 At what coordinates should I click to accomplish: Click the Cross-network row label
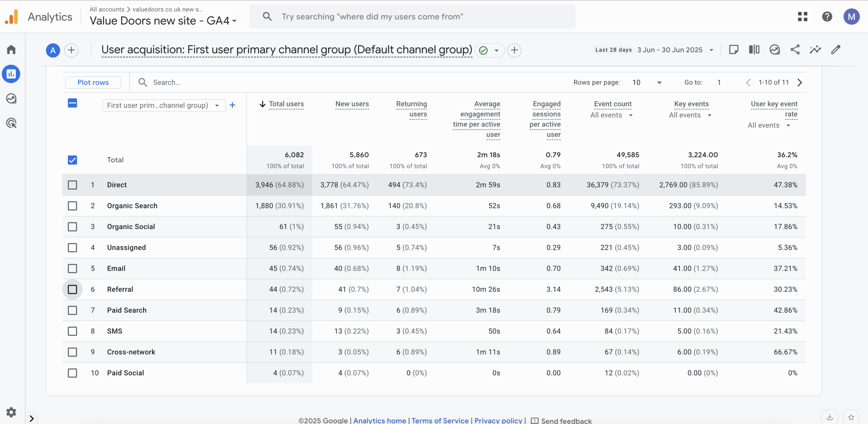[x=131, y=352]
